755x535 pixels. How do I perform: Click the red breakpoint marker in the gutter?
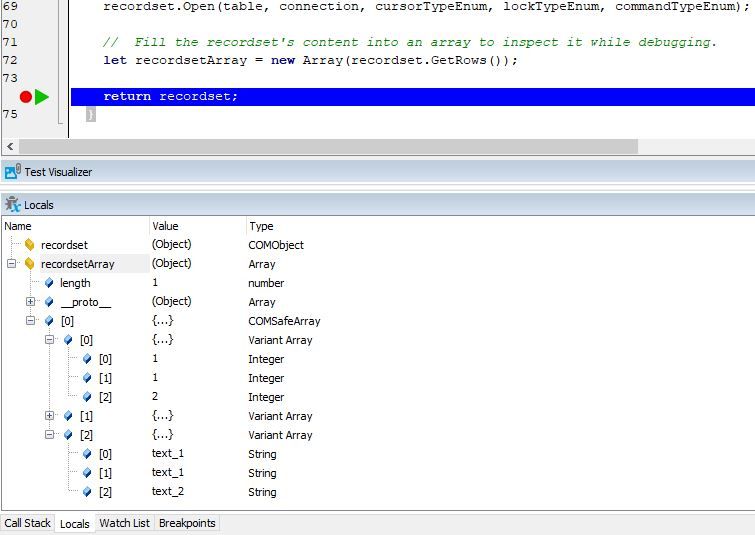coord(25,97)
